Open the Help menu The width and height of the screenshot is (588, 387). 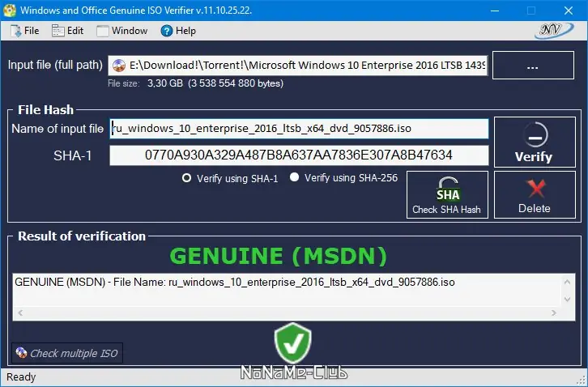pos(178,31)
